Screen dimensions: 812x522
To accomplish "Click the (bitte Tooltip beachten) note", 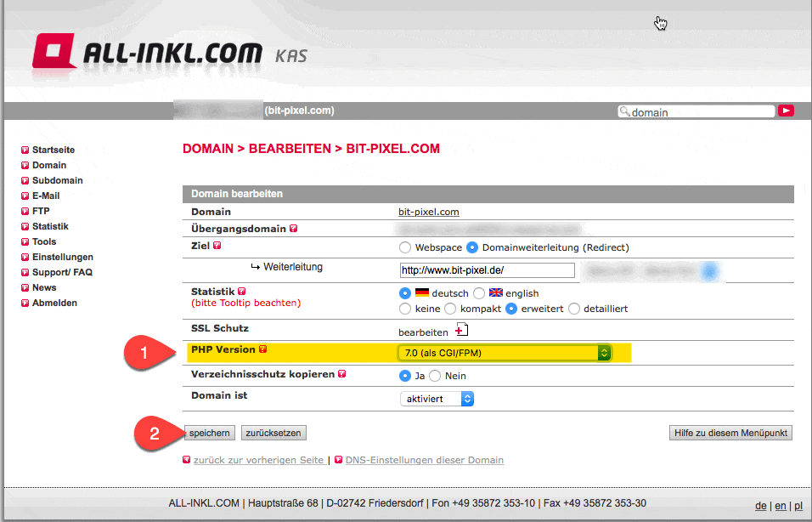I will [246, 304].
